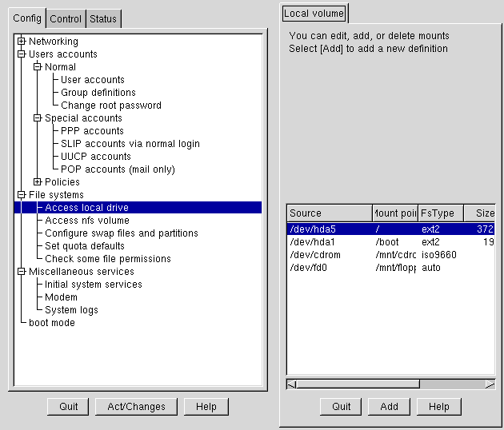Open Change root password item
The image size is (504, 430).
point(110,106)
